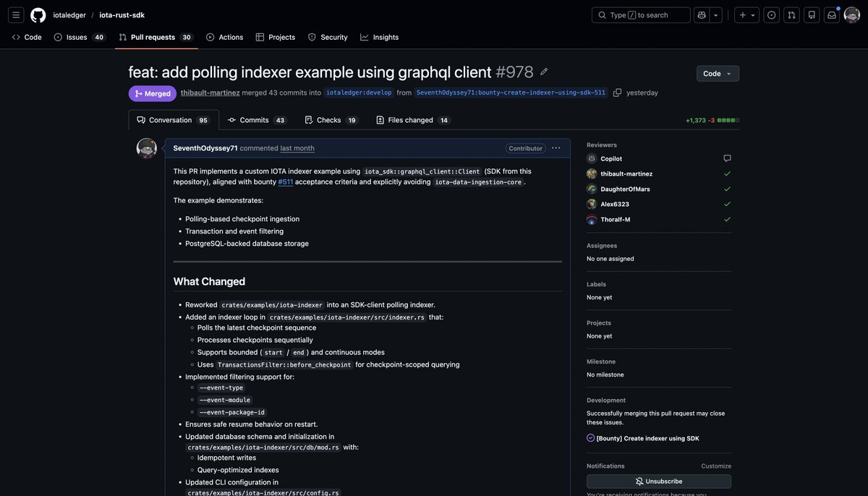Viewport: 868px width, 496px height.
Task: Open the Security tab
Action: pos(328,37)
